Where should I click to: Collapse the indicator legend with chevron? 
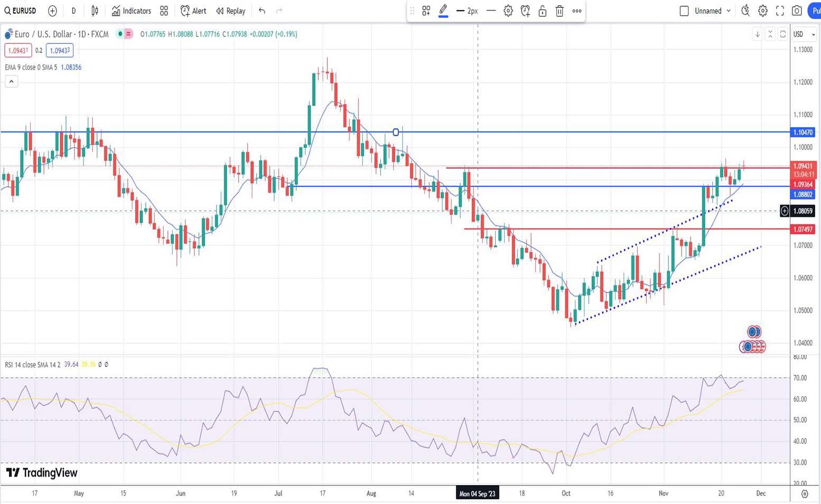(11, 81)
